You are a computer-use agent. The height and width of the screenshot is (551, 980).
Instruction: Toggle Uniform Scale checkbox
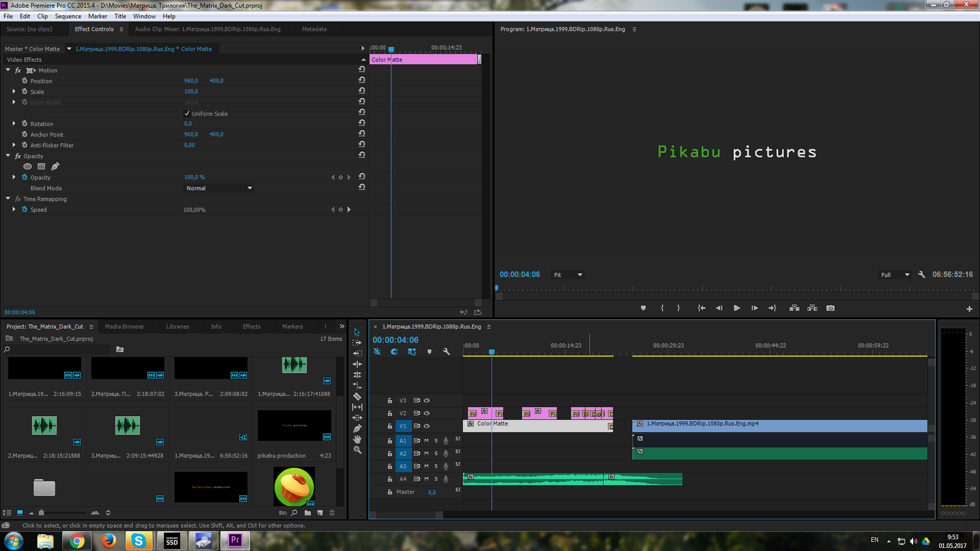coord(187,113)
